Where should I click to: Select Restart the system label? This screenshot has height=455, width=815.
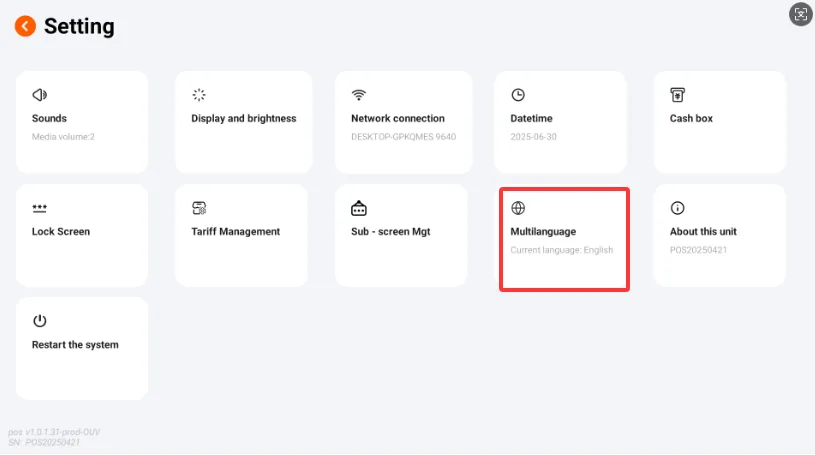[75, 345]
